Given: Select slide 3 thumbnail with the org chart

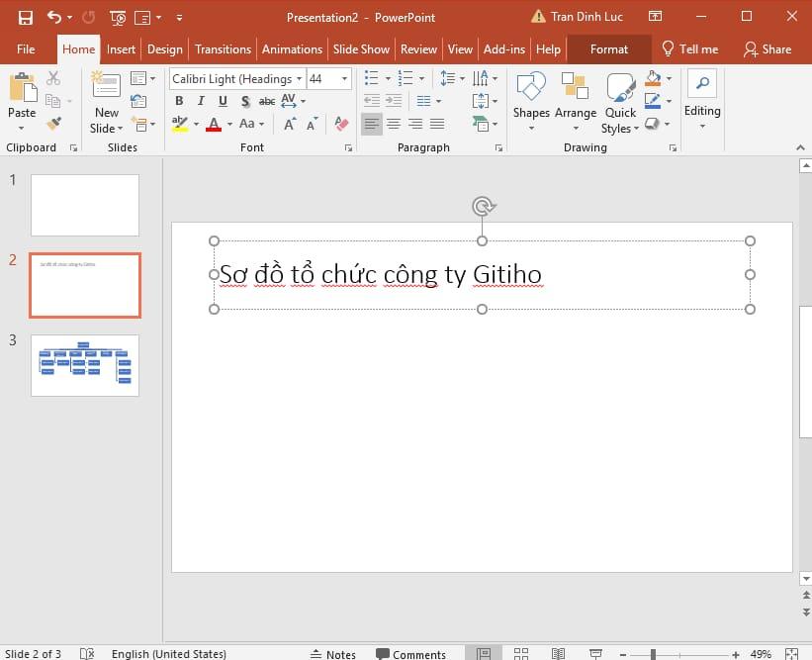Looking at the screenshot, I should click(x=84, y=365).
